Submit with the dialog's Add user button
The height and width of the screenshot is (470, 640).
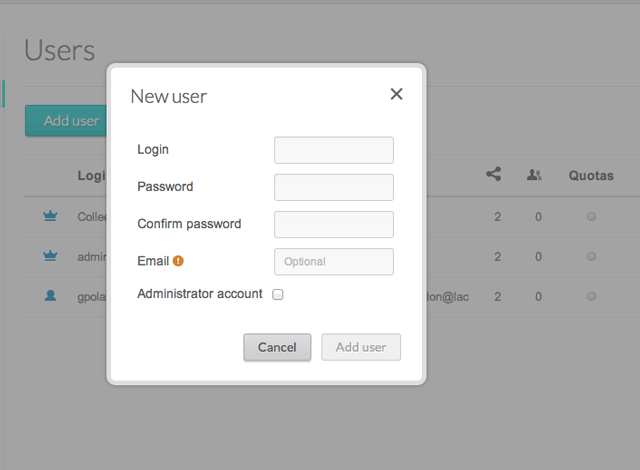[360, 347]
